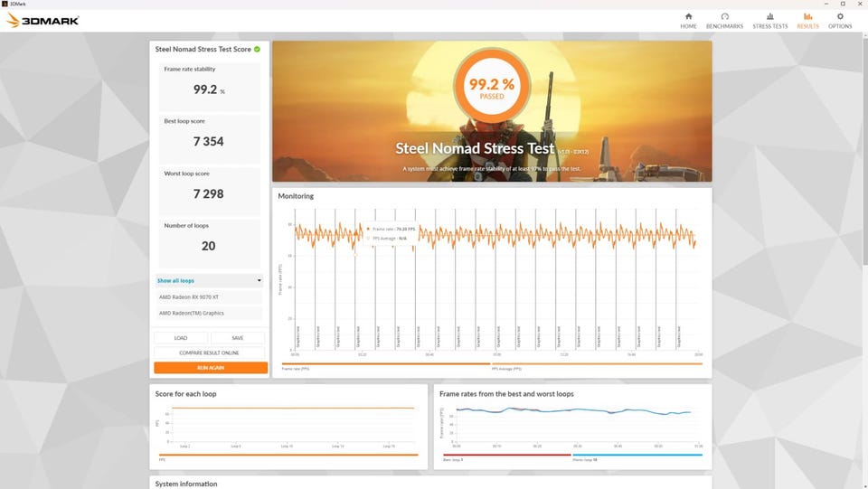Click the Steel Nomad Stress Test banner title
Image resolution: width=868 pixels, height=489 pixels.
coord(475,148)
